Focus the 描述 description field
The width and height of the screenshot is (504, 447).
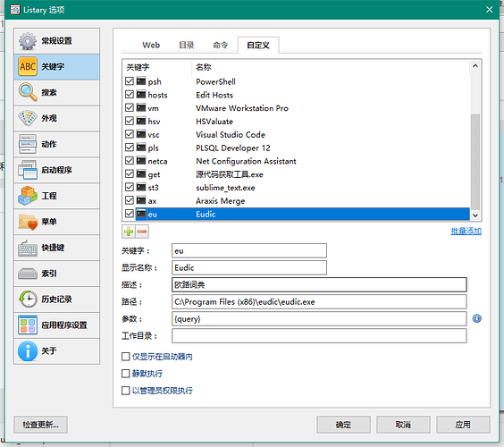tap(319, 284)
